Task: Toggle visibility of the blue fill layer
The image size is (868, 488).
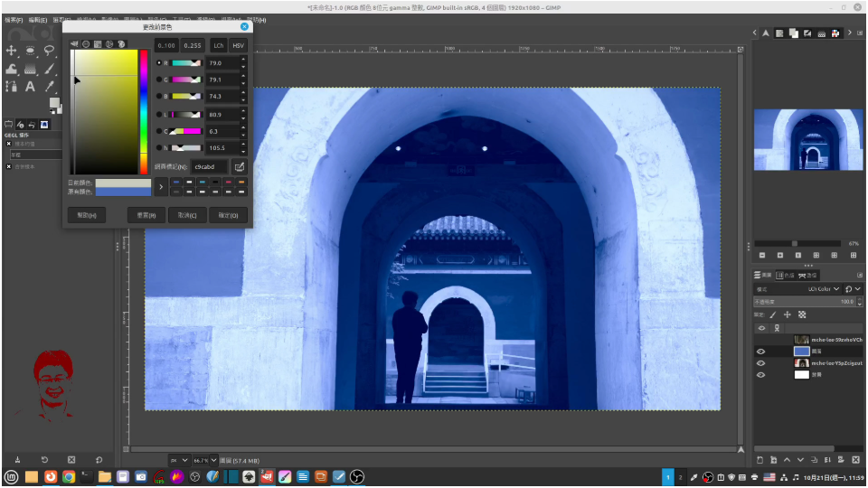Action: pos(760,352)
